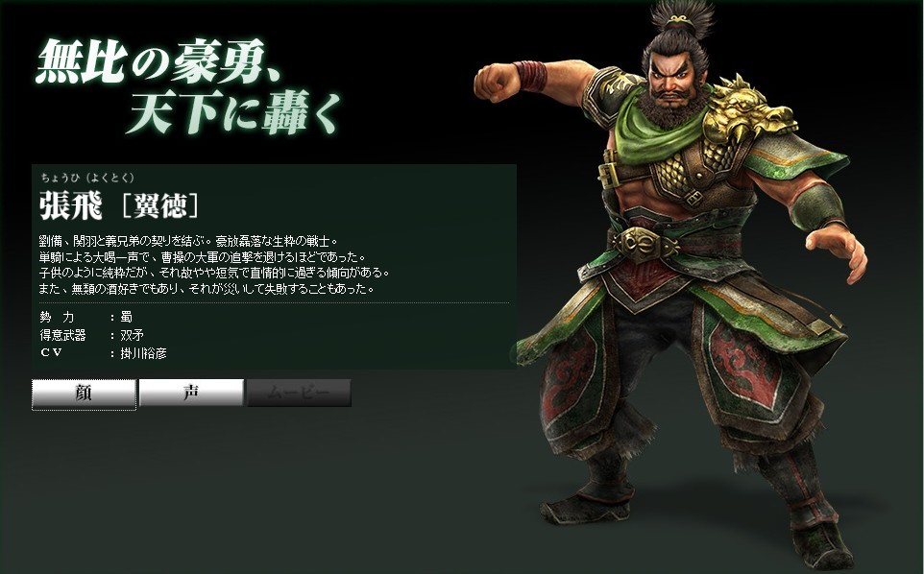This screenshot has height=574, width=924.
Task: Click the furigana ちょうひ (よくとく)
Action: [87, 178]
